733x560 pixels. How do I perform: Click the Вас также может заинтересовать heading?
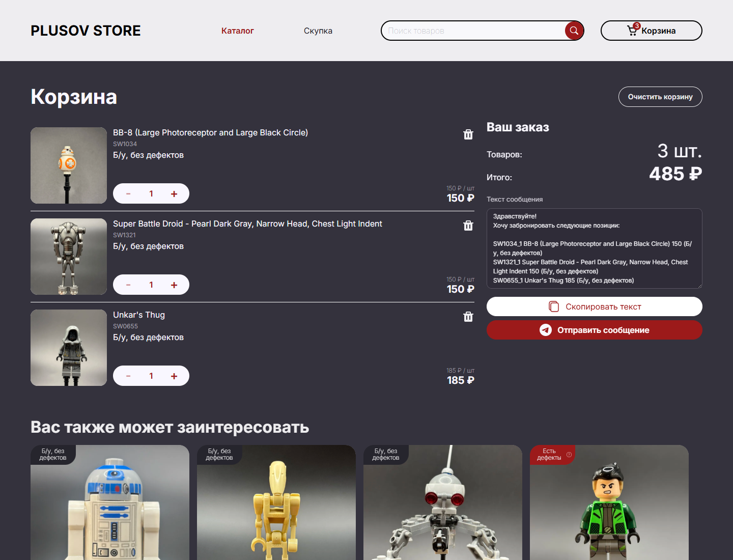(x=170, y=427)
